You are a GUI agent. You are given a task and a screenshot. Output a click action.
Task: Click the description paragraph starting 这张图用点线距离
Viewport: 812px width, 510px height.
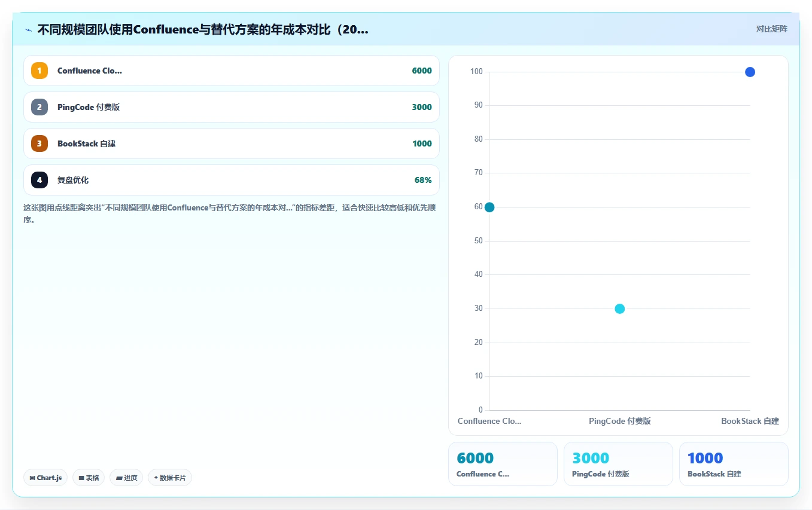tap(231, 213)
